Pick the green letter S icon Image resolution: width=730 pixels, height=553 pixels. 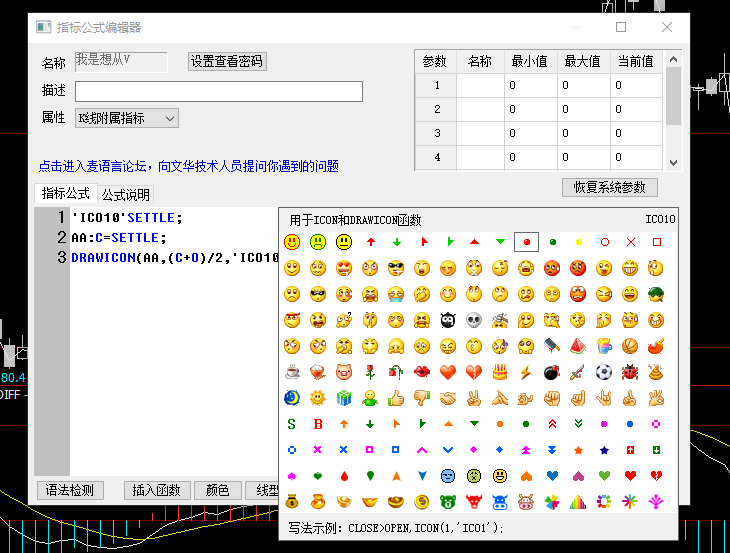[x=292, y=424]
